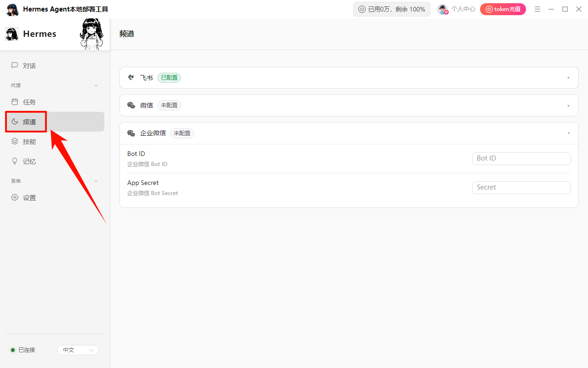Viewport: 588px width, 368px height.
Task: Click the chat bubble icon beside 对话
Action: [15, 66]
